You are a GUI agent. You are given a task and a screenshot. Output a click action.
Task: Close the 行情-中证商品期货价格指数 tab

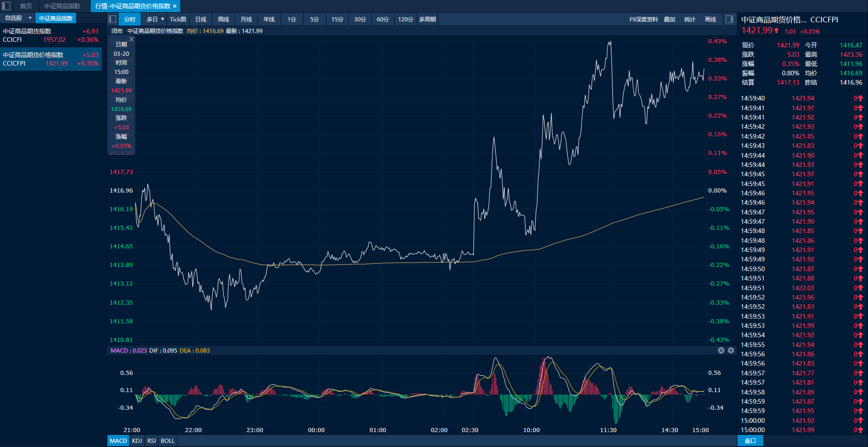pos(175,6)
